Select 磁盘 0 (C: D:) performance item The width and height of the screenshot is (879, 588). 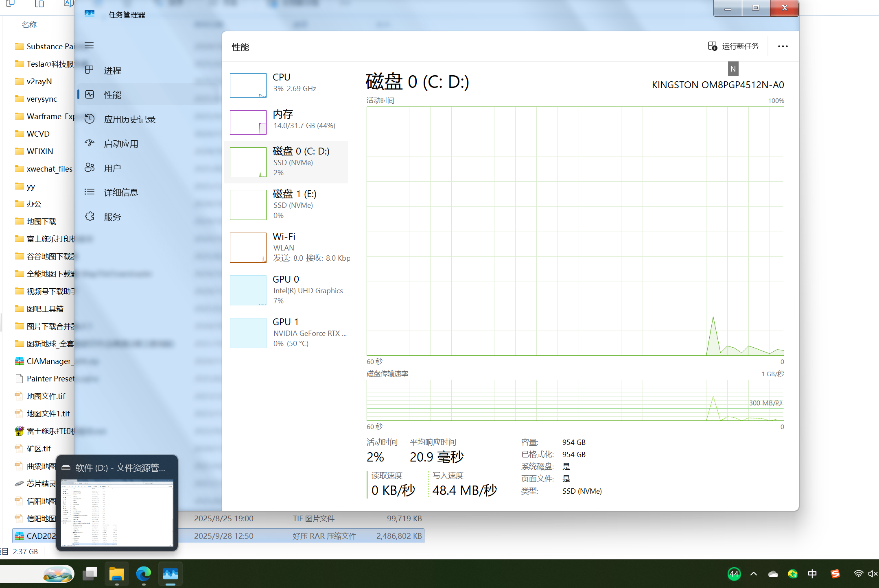[286, 162]
